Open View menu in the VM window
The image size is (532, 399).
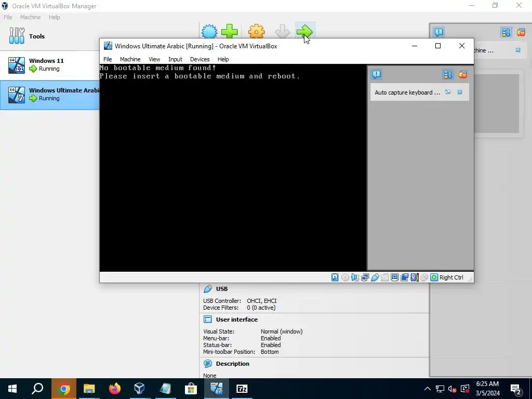pyautogui.click(x=154, y=59)
